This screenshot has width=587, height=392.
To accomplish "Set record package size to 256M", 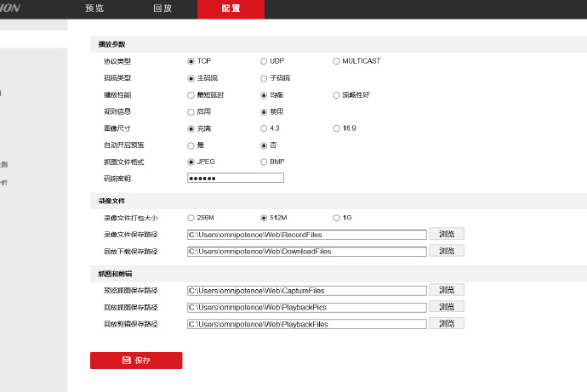I will tap(191, 218).
